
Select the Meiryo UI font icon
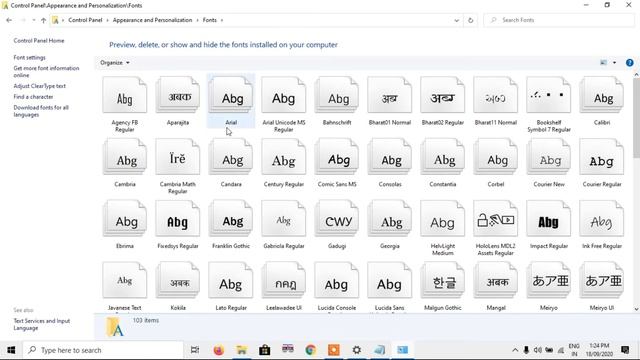[602, 281]
